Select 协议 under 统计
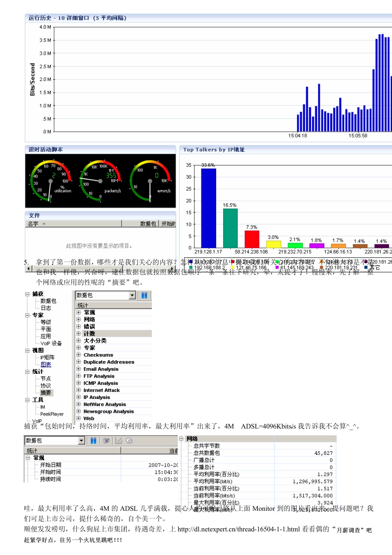This screenshot has height=555, width=392. coord(46,385)
